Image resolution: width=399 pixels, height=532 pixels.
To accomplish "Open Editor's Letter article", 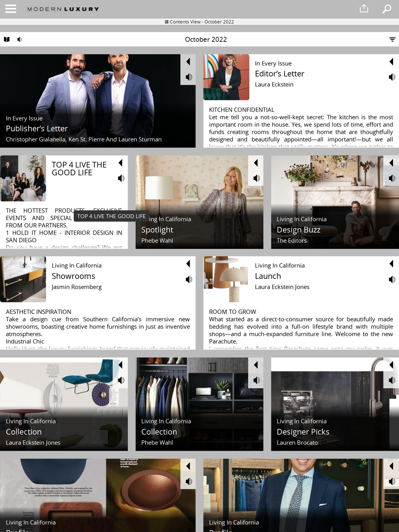I will click(x=280, y=74).
